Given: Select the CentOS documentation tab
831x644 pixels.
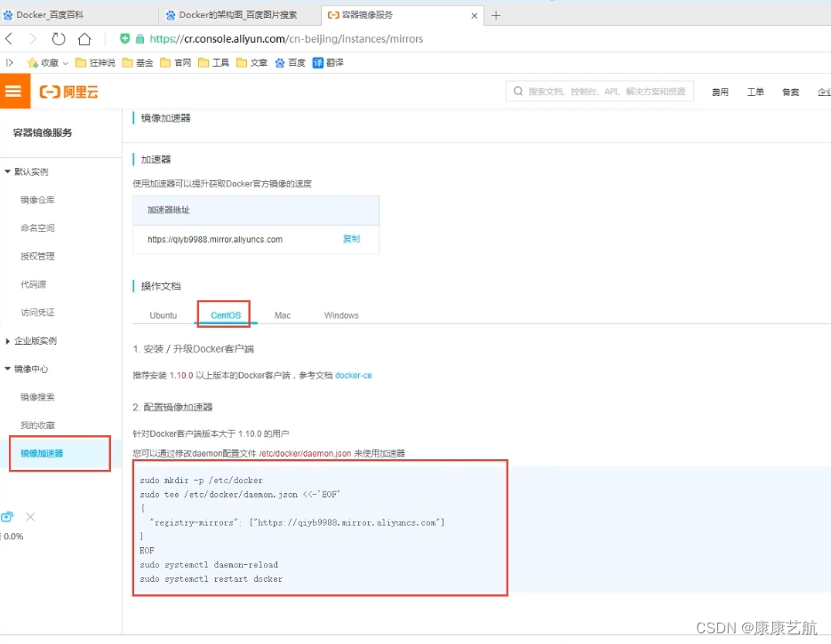Looking at the screenshot, I should click(x=226, y=315).
